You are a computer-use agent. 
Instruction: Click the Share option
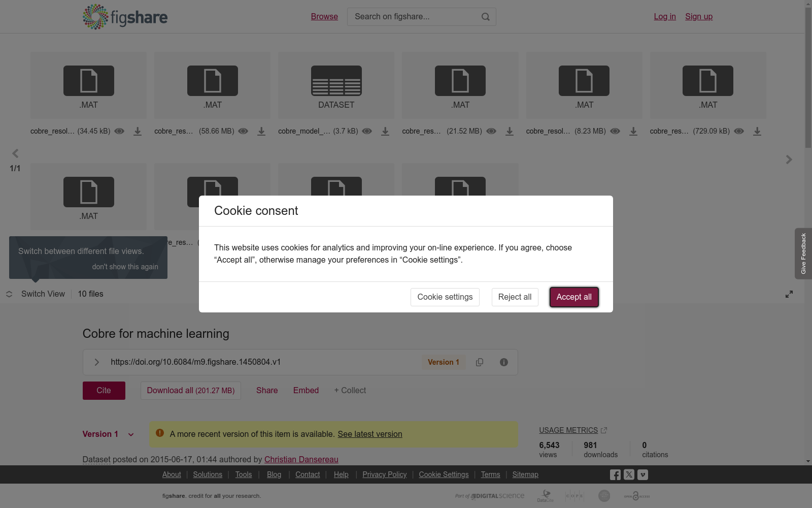[267, 391]
